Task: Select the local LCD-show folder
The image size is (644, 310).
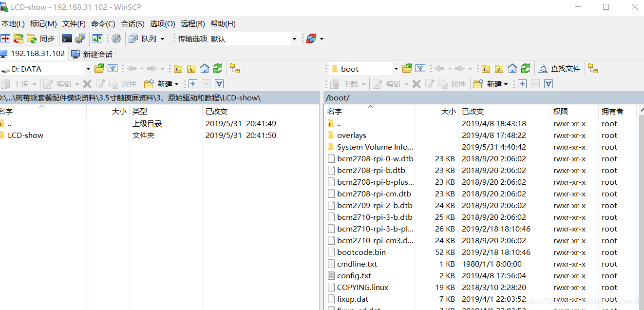Action: click(x=25, y=136)
